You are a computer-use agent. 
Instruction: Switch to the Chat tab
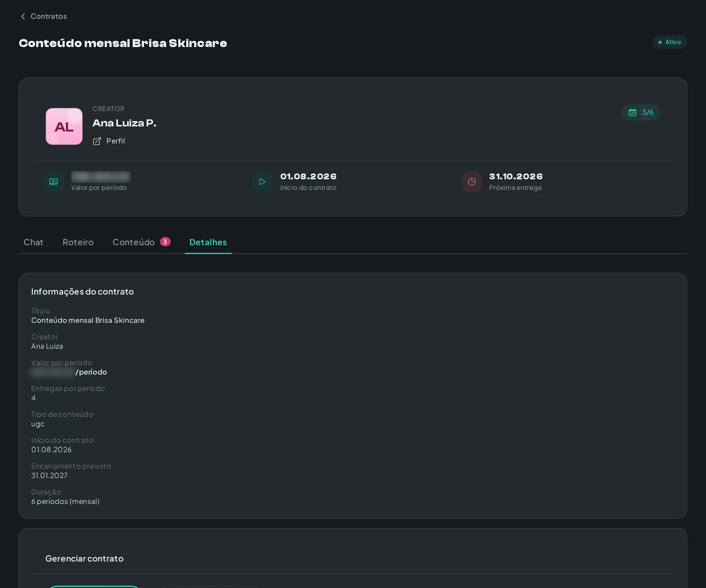pyautogui.click(x=34, y=242)
